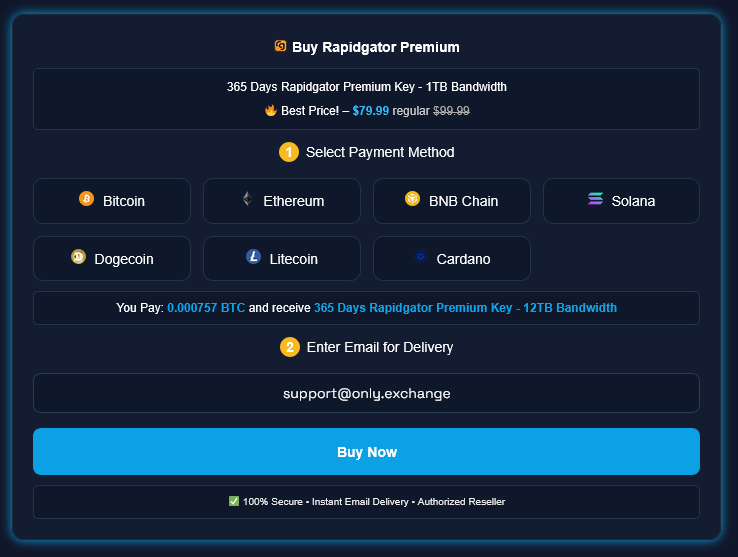
Task: Select the Dogecoin payment option
Action: coord(112,258)
